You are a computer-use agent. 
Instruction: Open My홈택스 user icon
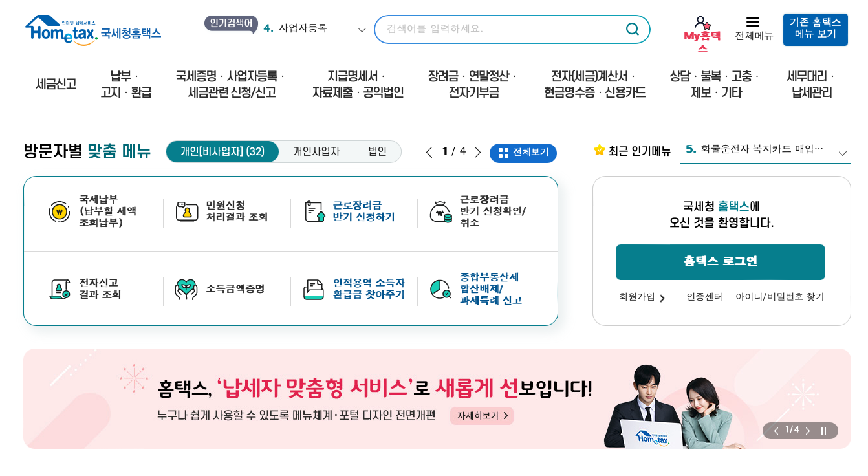pyautogui.click(x=702, y=23)
